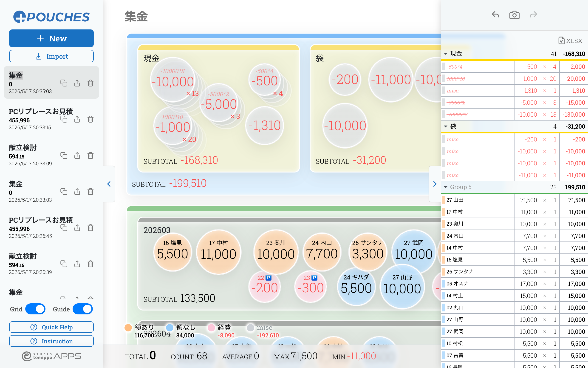This screenshot has height=368, width=588.
Task: Toggle the Grid switch
Action: [35, 309]
